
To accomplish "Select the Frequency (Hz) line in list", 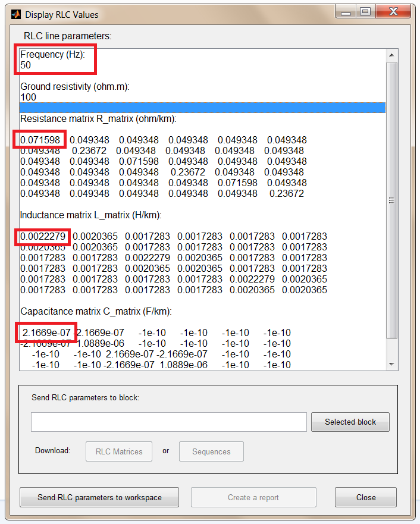I will pyautogui.click(x=52, y=54).
